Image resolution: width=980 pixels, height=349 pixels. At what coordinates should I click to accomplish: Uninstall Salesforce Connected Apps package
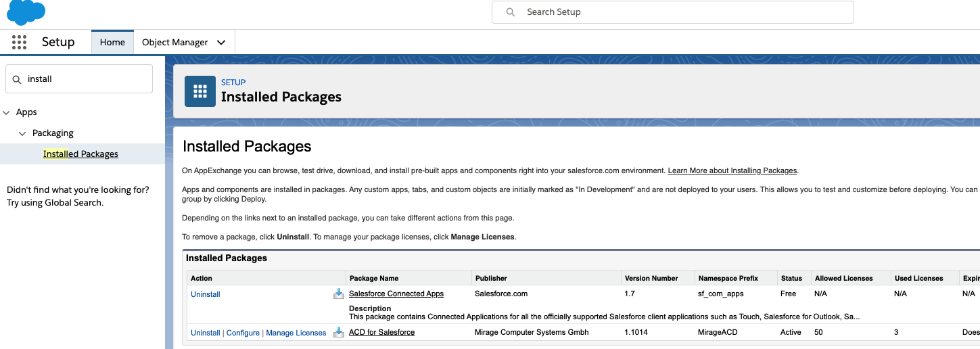tap(206, 294)
